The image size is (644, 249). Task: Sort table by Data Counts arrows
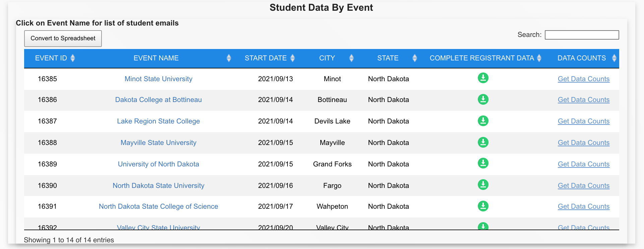pyautogui.click(x=614, y=58)
